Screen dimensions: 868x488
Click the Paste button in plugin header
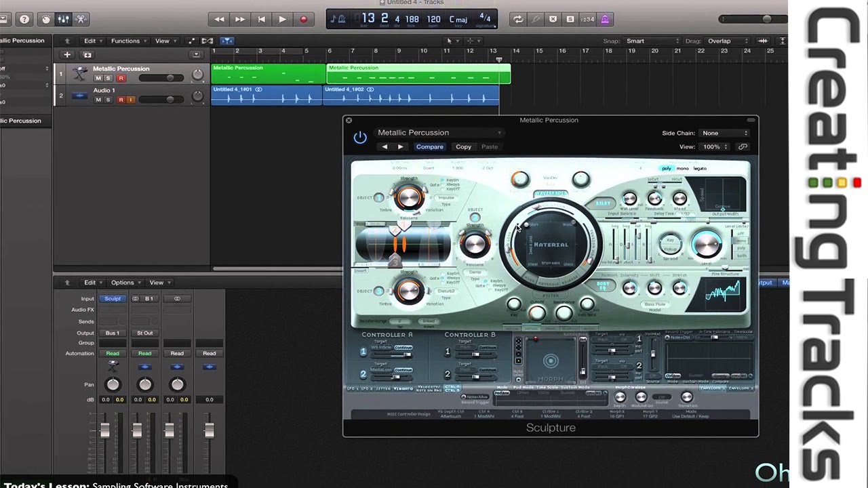490,147
